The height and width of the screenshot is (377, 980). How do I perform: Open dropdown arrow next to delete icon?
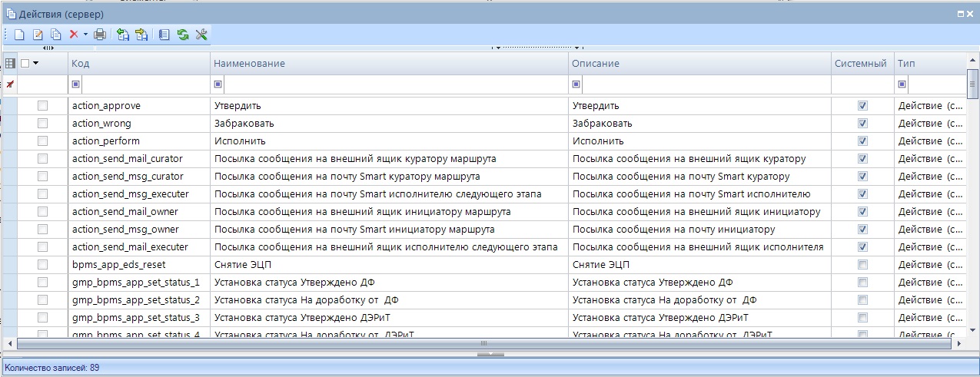click(x=85, y=35)
